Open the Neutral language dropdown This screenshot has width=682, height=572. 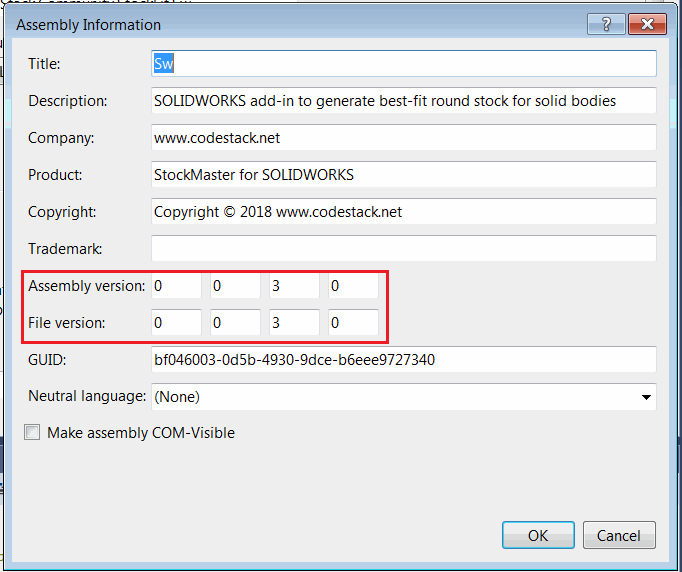pyautogui.click(x=403, y=397)
